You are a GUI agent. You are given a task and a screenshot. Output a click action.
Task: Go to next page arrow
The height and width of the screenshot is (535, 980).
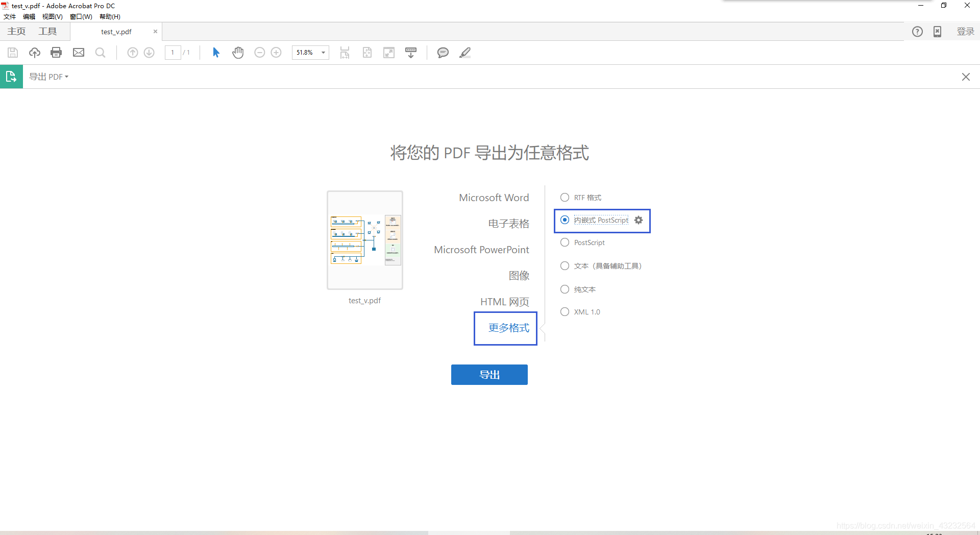pos(149,53)
